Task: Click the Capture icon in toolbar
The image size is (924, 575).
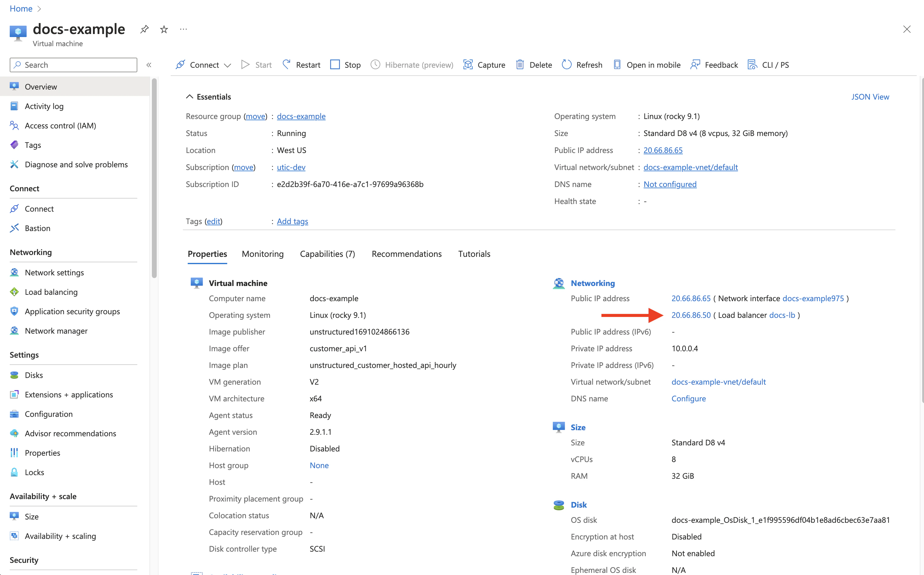Action: pos(468,65)
